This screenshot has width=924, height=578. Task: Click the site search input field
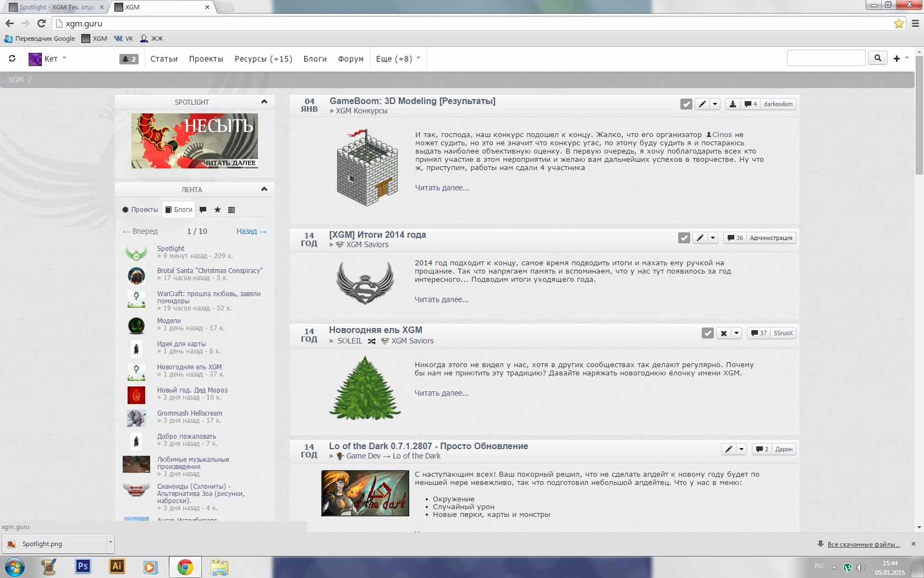pos(826,58)
